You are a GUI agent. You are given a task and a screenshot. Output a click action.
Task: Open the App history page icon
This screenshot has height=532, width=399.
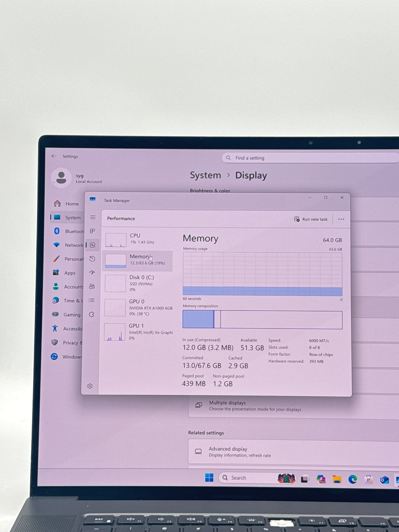coord(92,259)
